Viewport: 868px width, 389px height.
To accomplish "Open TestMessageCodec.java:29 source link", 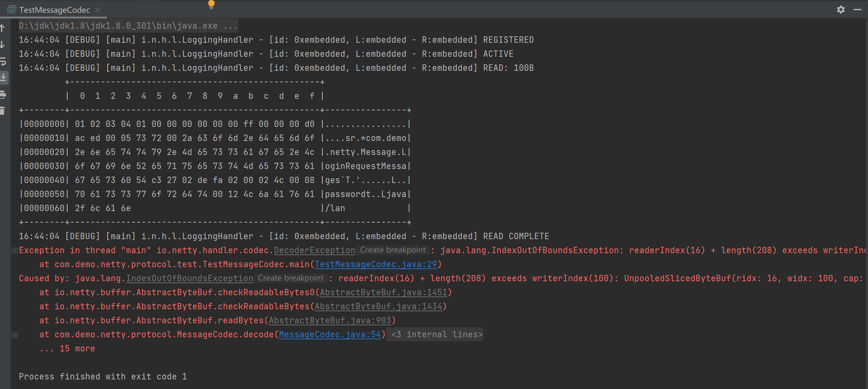I will [x=375, y=265].
